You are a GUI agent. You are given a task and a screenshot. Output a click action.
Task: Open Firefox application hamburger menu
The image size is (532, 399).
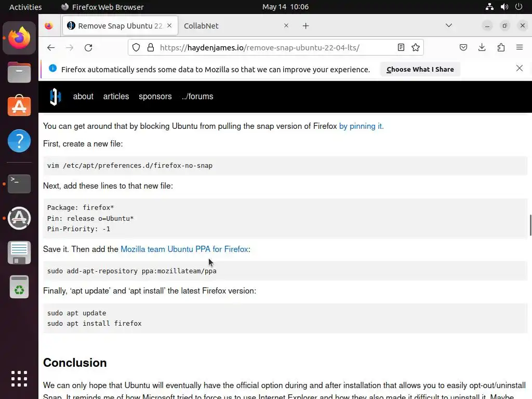520,47
